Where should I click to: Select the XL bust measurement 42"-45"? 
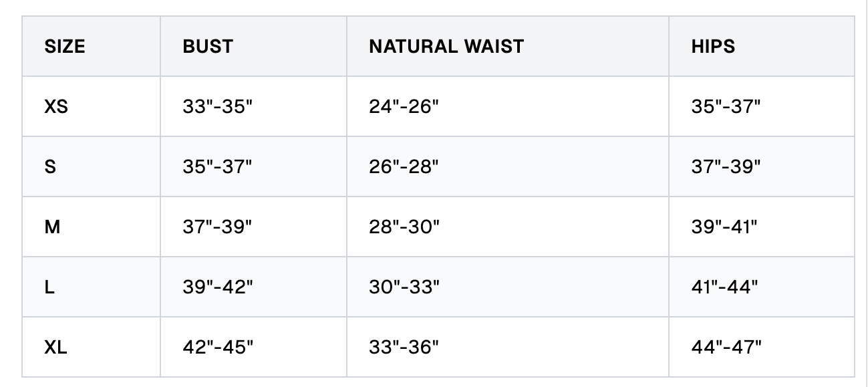click(x=218, y=348)
